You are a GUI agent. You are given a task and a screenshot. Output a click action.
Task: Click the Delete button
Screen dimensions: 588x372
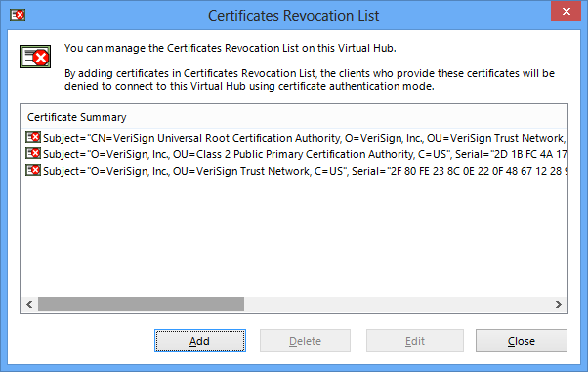[x=306, y=341]
